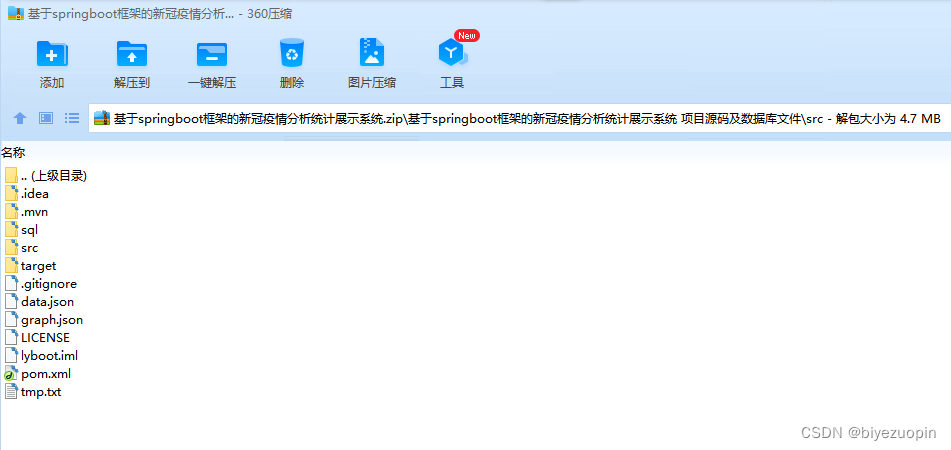Viewport: 951px width, 450px height.
Task: Select the pom.xml file
Action: click(x=38, y=374)
